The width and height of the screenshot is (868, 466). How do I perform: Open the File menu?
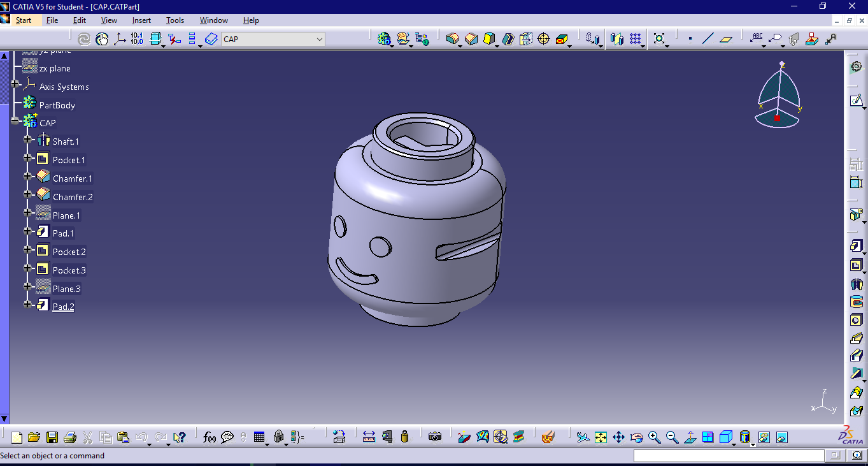click(52, 20)
